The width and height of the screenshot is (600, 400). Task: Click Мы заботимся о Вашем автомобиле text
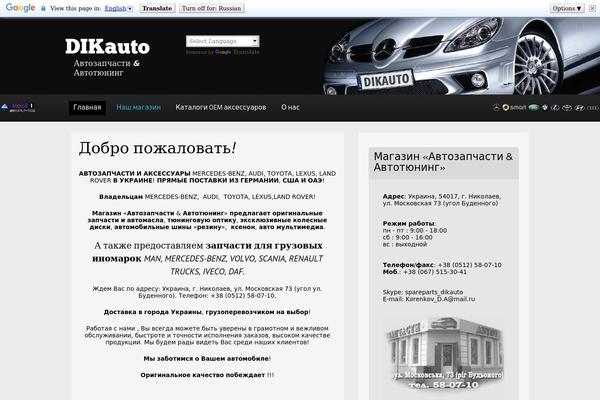pyautogui.click(x=207, y=359)
